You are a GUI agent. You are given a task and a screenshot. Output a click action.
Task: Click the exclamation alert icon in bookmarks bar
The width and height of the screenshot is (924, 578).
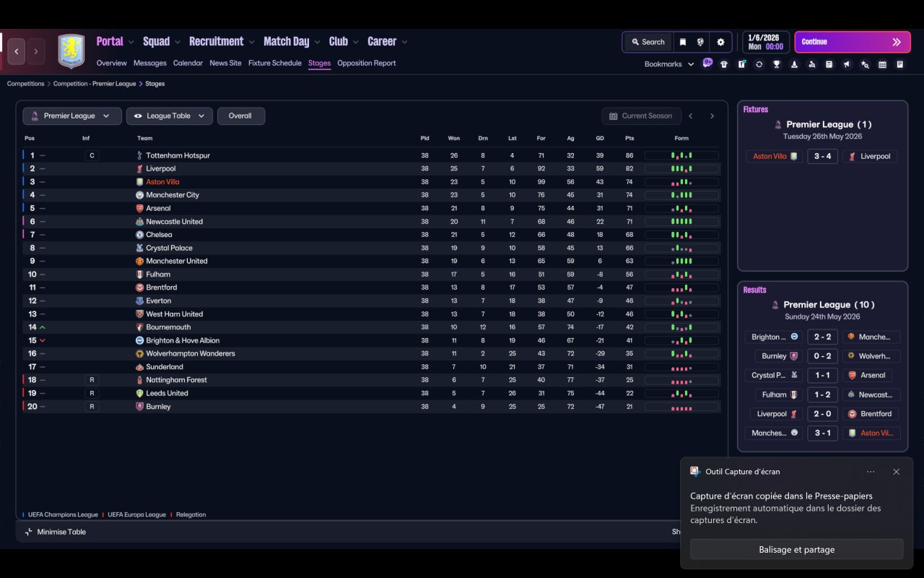tap(741, 64)
